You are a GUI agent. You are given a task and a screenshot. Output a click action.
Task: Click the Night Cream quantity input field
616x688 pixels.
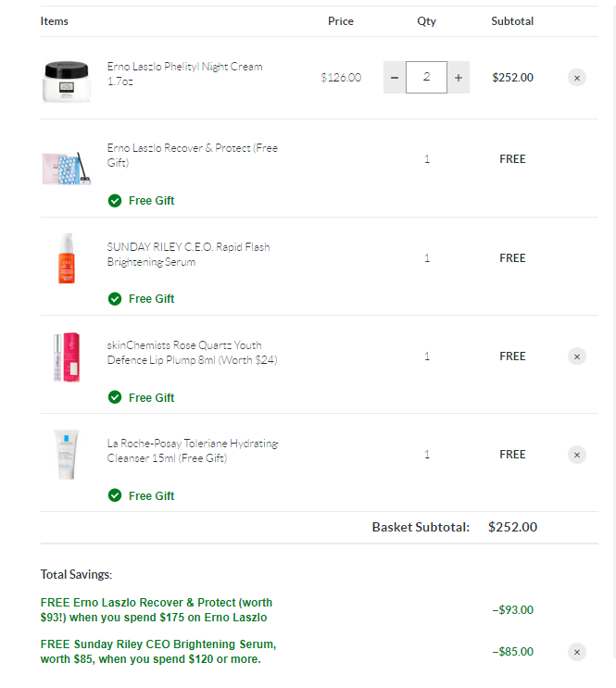426,77
